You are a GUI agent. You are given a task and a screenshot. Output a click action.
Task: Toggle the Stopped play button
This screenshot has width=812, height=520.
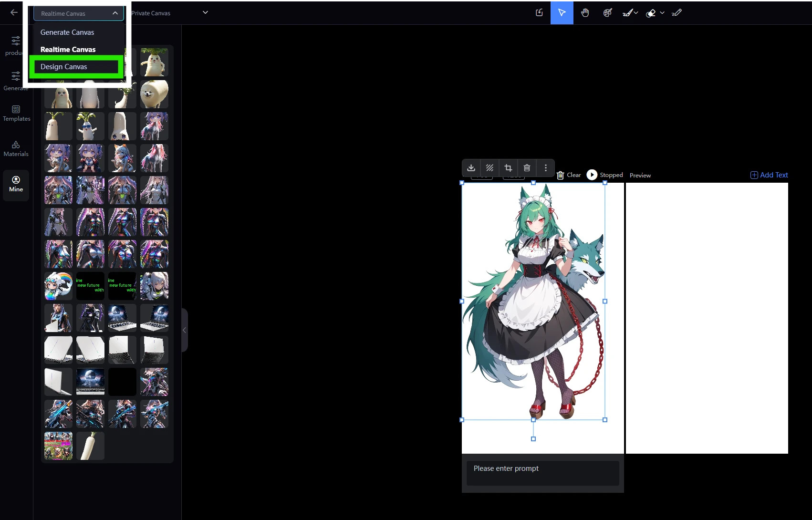[x=592, y=175]
